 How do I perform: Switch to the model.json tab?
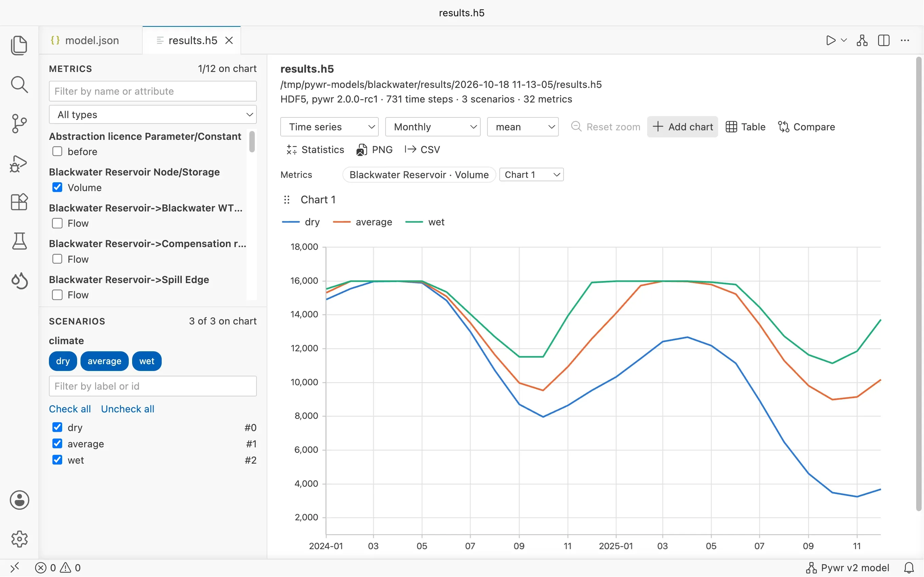[85, 40]
